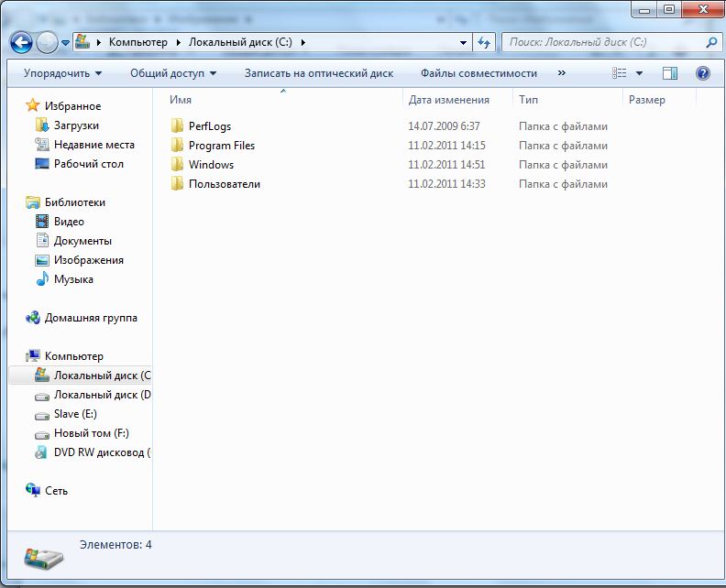Click the Пользователи folder name

[x=225, y=184]
